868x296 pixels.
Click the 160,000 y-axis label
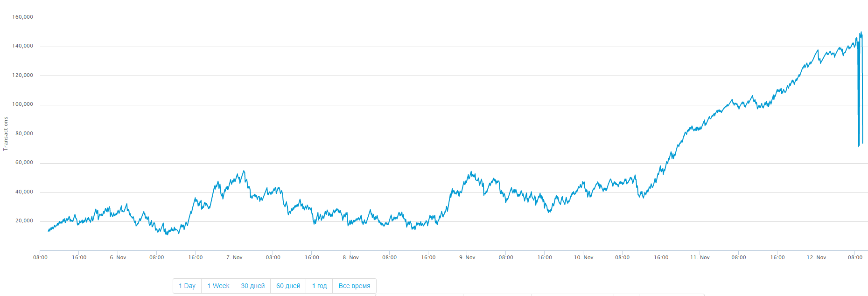(23, 17)
